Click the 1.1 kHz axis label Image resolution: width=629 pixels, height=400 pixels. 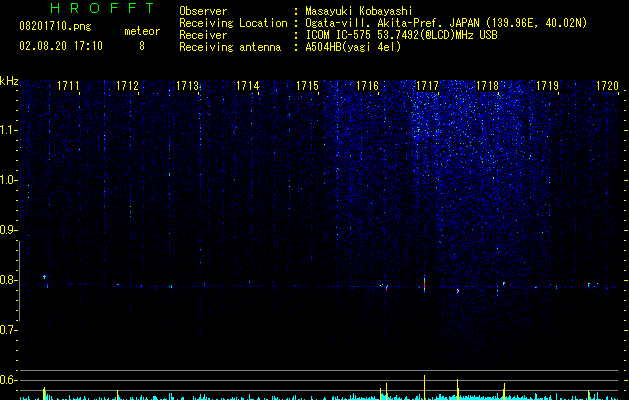(x=8, y=130)
